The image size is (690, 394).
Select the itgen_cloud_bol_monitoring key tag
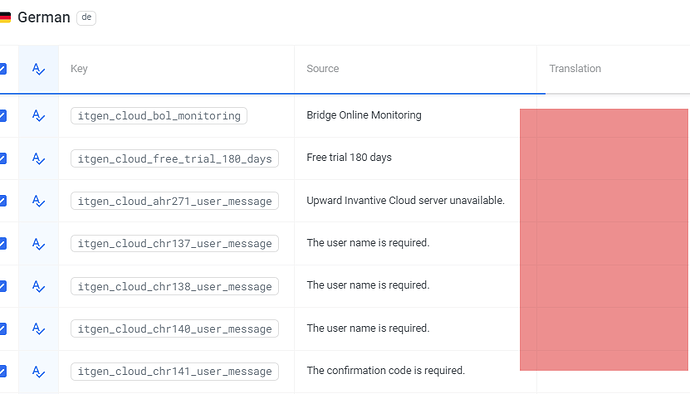159,116
